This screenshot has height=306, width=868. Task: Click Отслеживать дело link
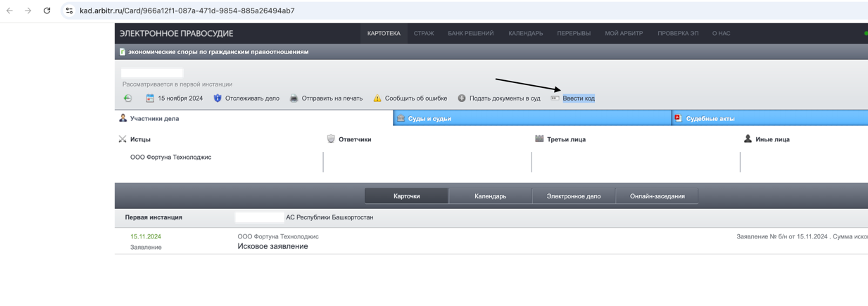(252, 98)
